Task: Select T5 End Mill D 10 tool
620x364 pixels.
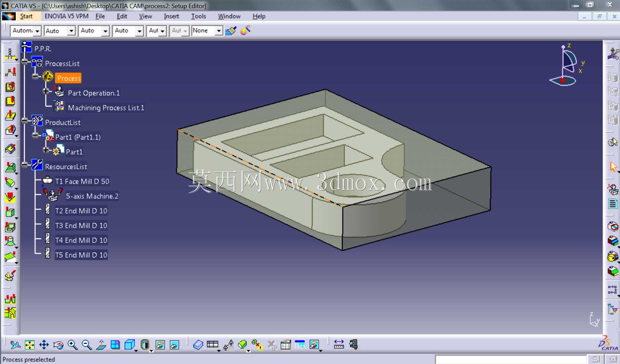Action: click(81, 255)
